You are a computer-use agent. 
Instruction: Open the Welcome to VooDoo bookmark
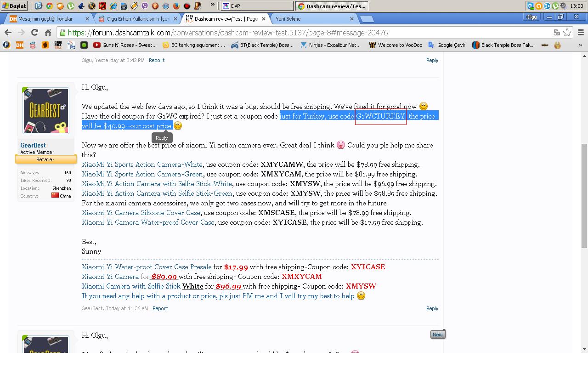(396, 45)
